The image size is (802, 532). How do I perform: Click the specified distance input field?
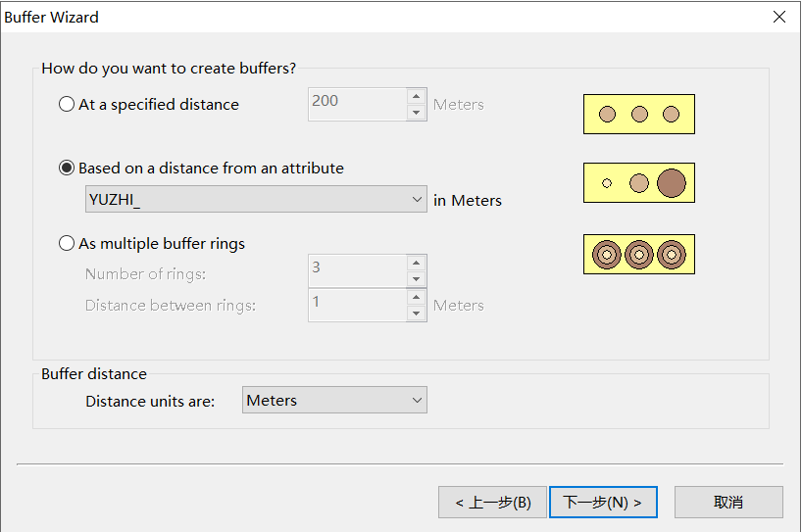tap(357, 105)
